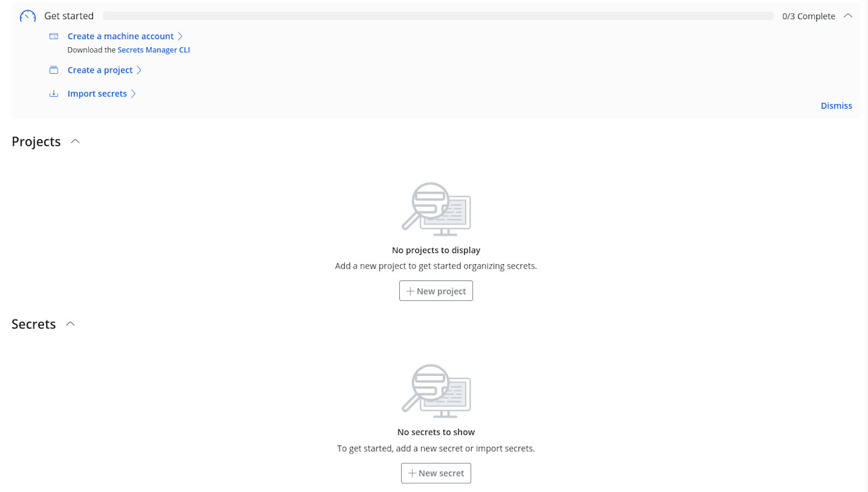868x492 pixels.
Task: Dismiss the Get started banner
Action: coord(836,105)
